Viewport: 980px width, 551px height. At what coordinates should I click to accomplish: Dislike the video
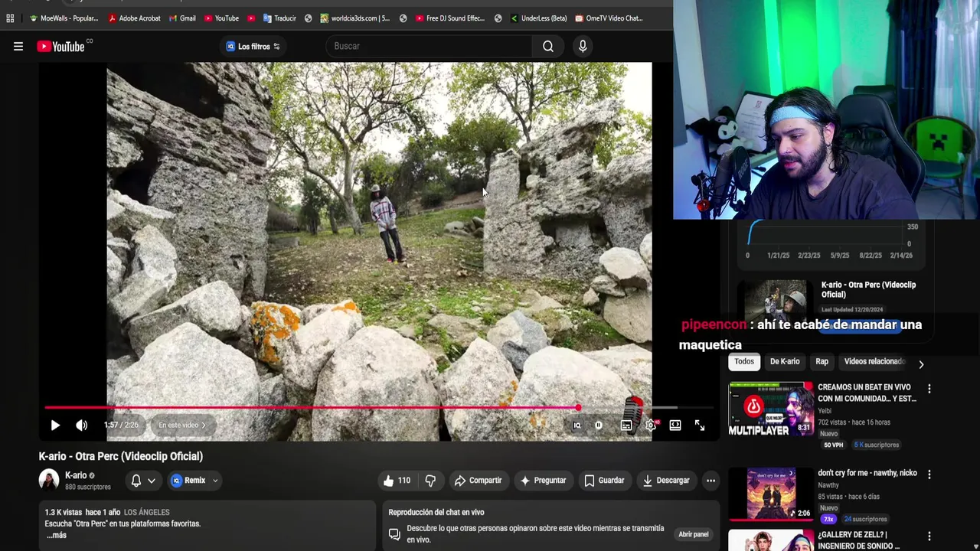(x=430, y=481)
